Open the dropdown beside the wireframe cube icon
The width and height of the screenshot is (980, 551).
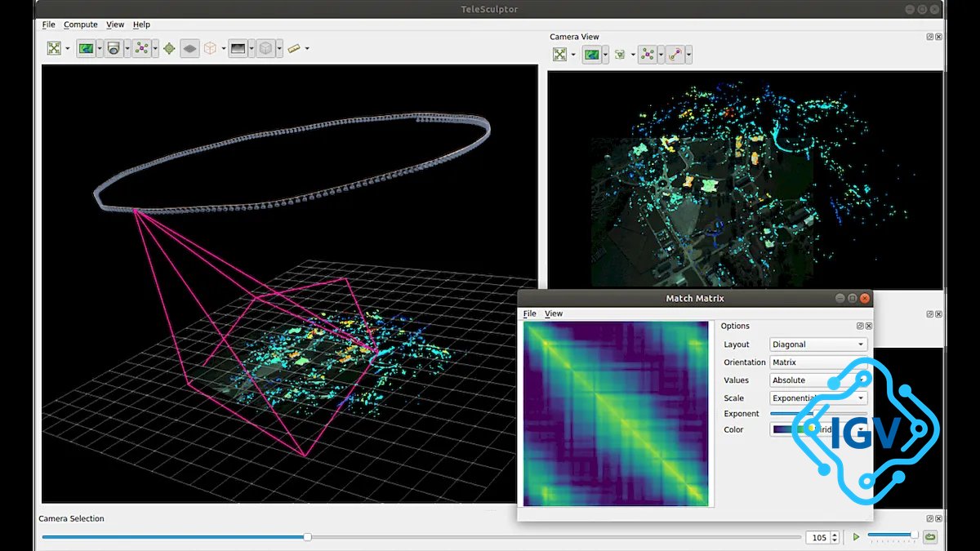click(x=224, y=48)
